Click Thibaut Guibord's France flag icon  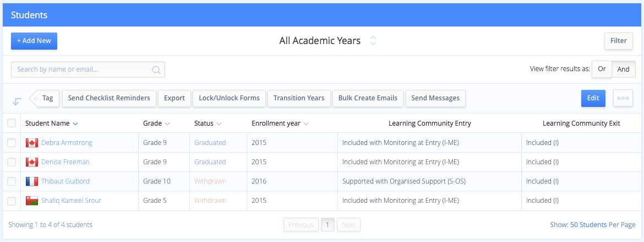pyautogui.click(x=32, y=181)
